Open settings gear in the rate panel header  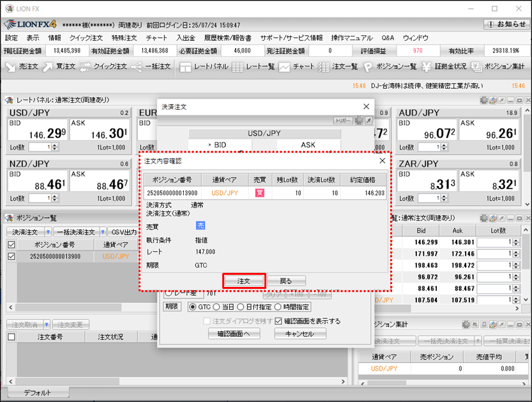pos(484,100)
